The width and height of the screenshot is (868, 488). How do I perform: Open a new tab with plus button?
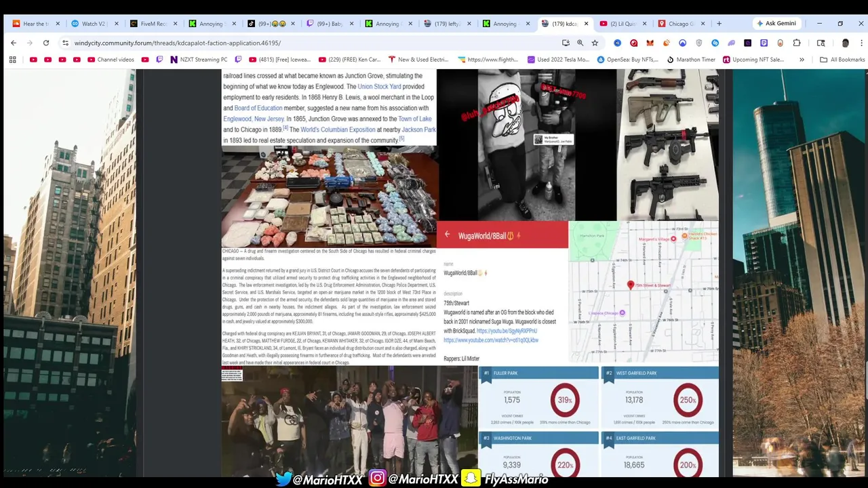(x=719, y=23)
